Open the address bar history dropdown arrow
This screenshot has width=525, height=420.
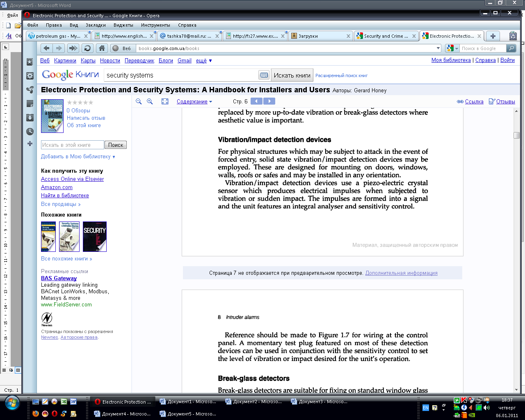pyautogui.click(x=438, y=48)
